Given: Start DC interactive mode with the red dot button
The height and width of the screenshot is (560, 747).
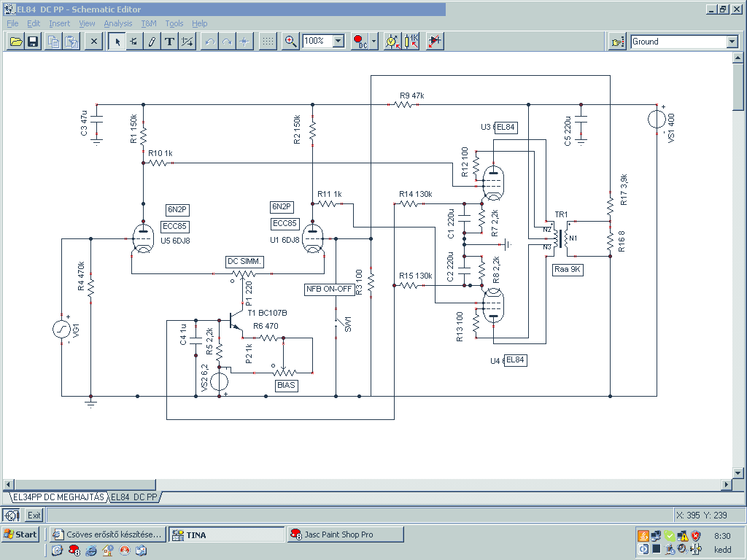Looking at the screenshot, I should [360, 42].
